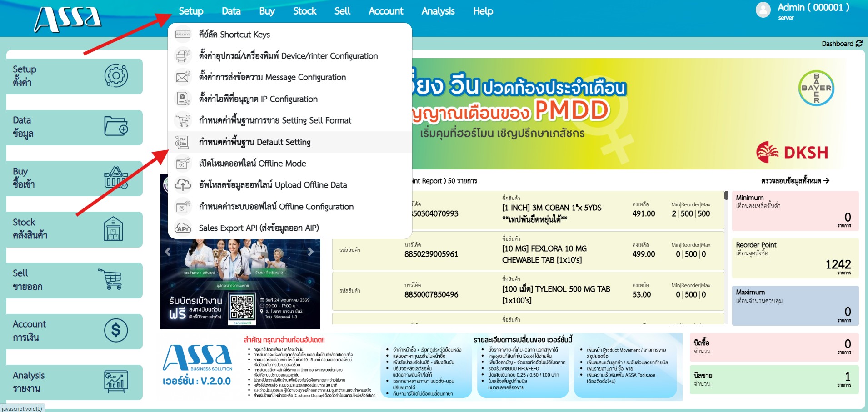
Task: Open the Setup ตั้งค่า sidebar card
Action: pyautogui.click(x=75, y=76)
